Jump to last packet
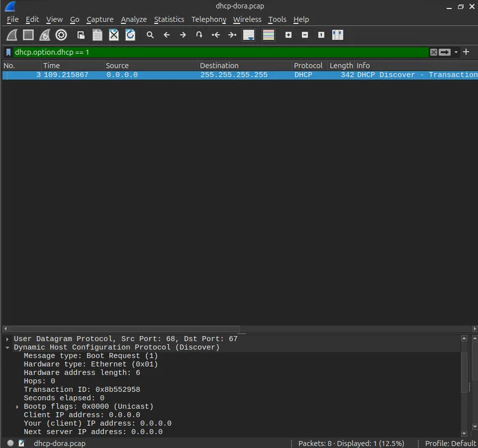This screenshot has width=478, height=448. (x=232, y=35)
